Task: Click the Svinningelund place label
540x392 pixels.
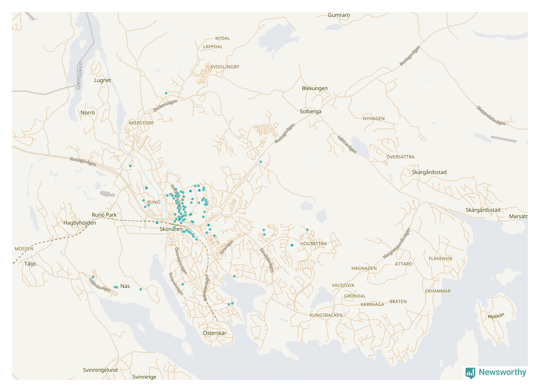Action: coord(100,370)
